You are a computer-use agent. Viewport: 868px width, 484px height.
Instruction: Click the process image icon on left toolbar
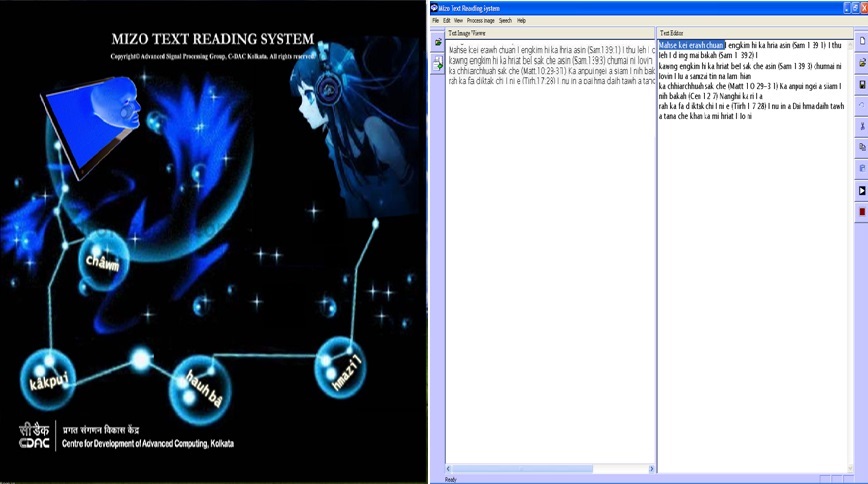click(x=437, y=63)
